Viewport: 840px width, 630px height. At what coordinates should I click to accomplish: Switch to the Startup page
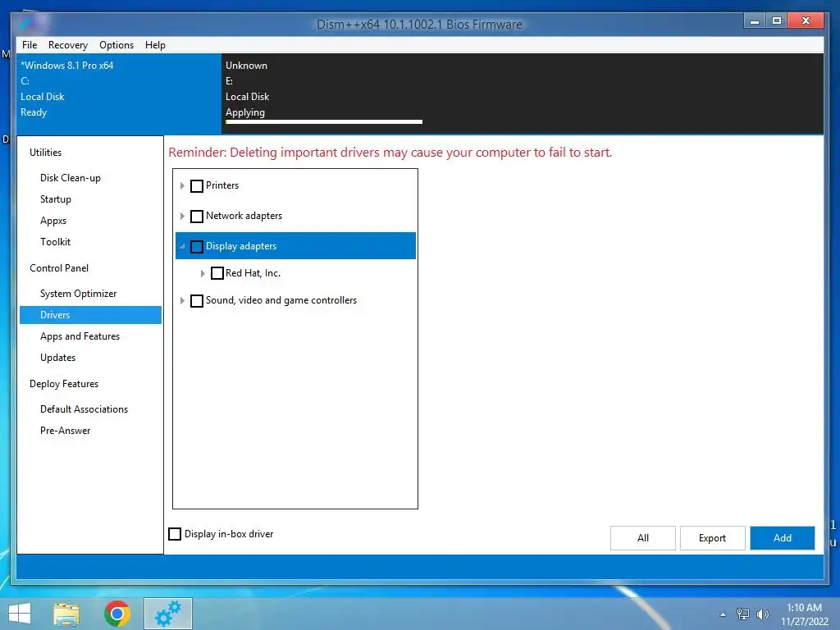coord(55,199)
